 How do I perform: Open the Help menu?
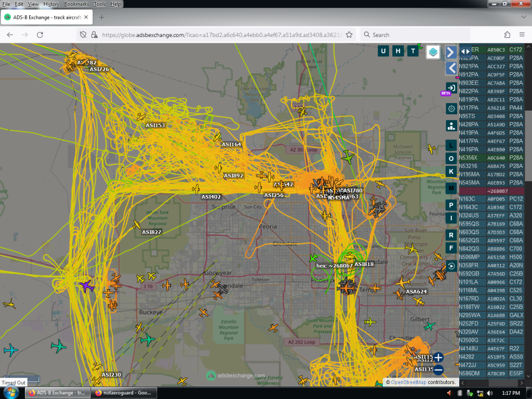116,4
